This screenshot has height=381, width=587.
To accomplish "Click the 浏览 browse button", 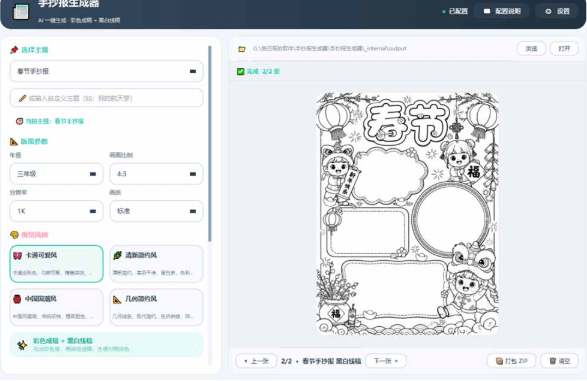I will pyautogui.click(x=531, y=49).
